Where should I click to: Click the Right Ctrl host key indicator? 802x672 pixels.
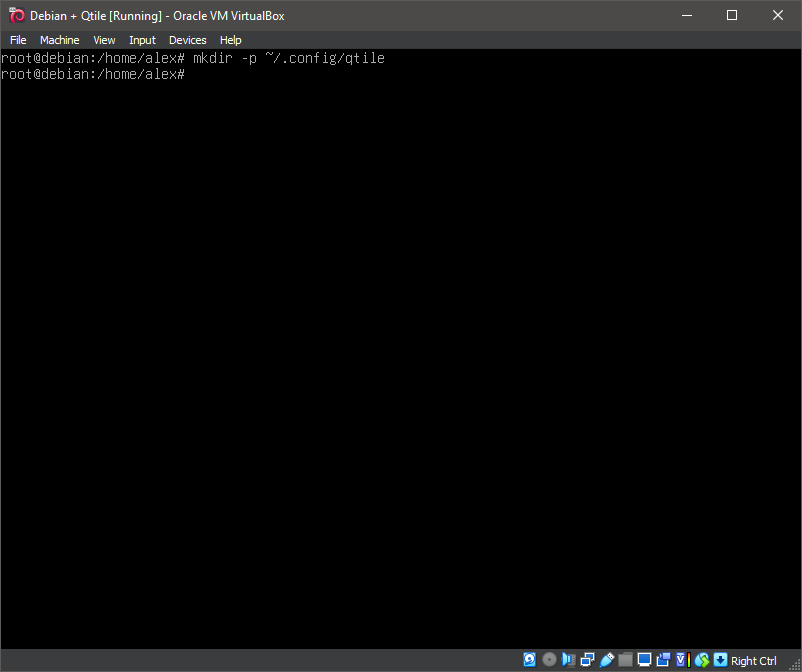753,660
